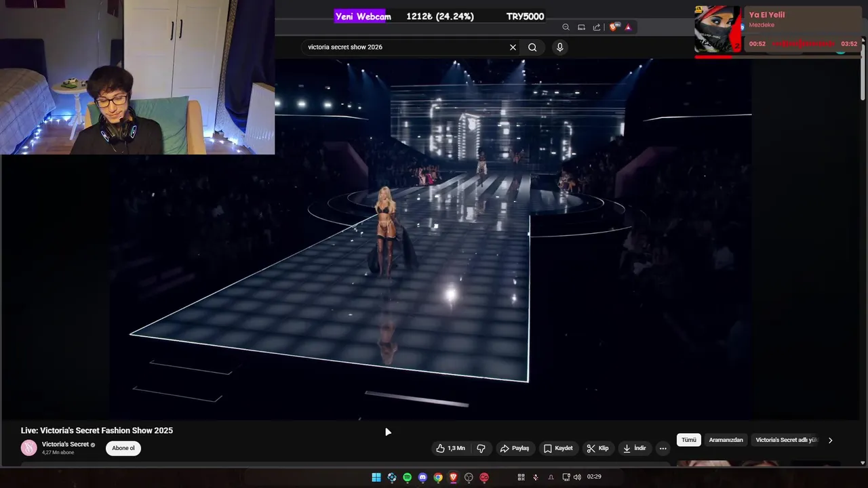Show more filter chips with the right arrow
The width and height of the screenshot is (868, 488).
point(830,440)
